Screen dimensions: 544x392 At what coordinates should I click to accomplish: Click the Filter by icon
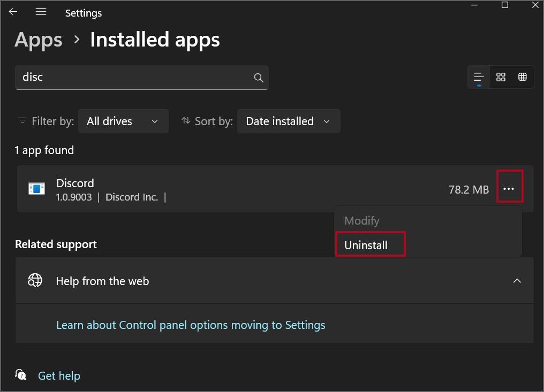click(x=22, y=121)
